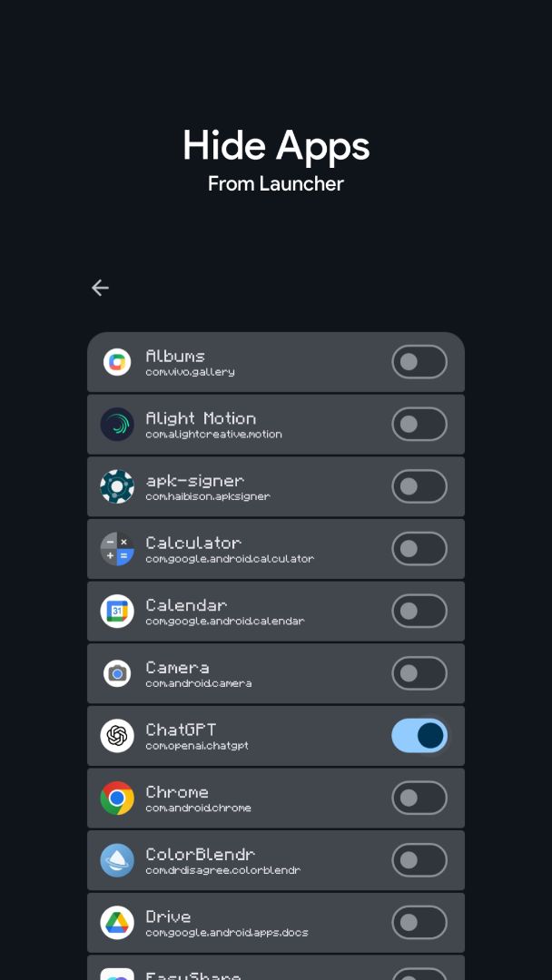This screenshot has width=552, height=980.
Task: Toggle hiding for Alight Motion
Action: 419,425
